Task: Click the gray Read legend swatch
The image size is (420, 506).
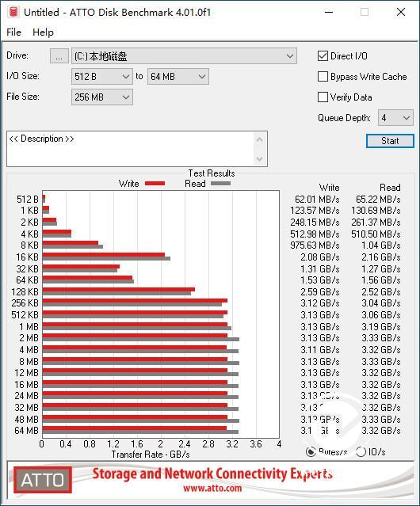Action: [220, 183]
